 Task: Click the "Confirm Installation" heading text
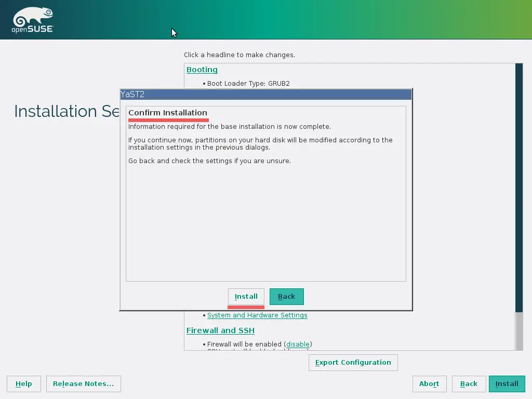coord(168,113)
